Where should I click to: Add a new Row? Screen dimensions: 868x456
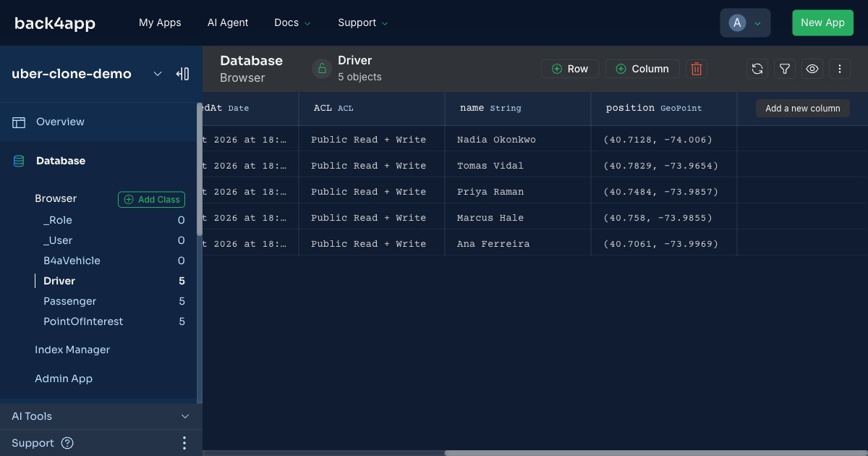[570, 69]
